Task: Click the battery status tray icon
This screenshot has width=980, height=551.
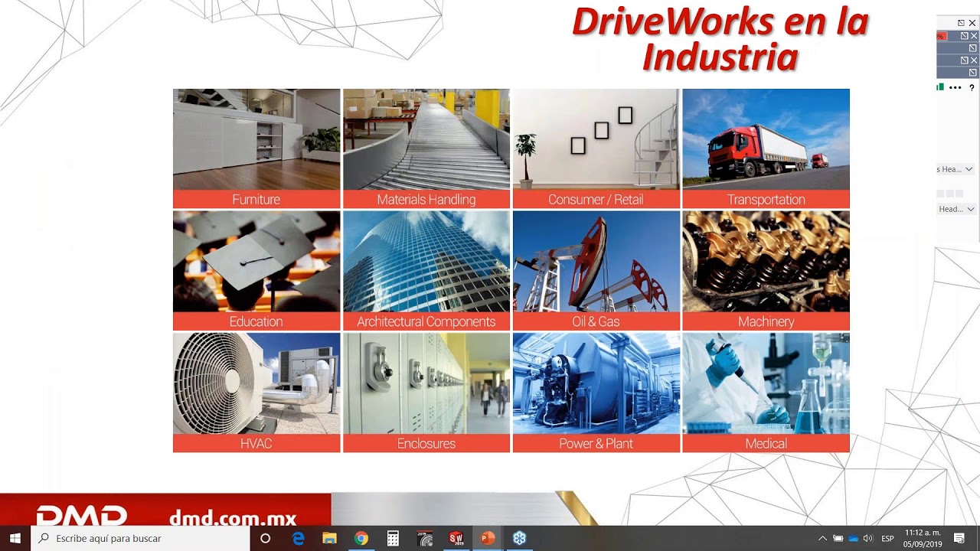Action: [x=838, y=538]
